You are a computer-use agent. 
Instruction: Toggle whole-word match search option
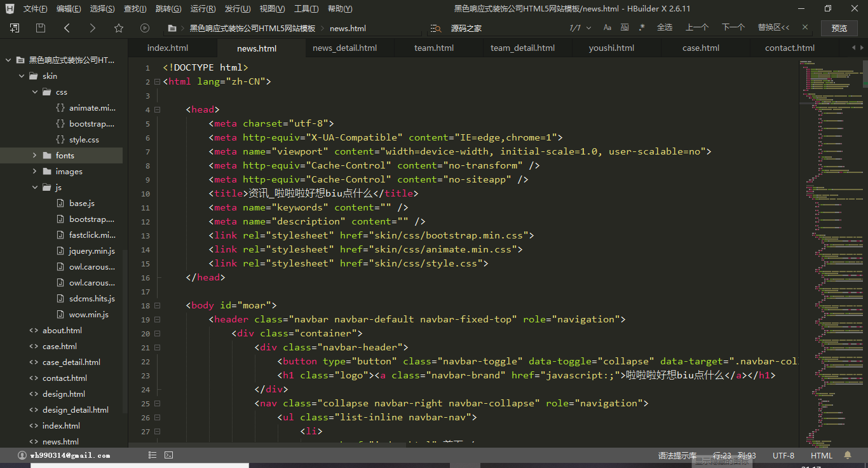click(625, 28)
